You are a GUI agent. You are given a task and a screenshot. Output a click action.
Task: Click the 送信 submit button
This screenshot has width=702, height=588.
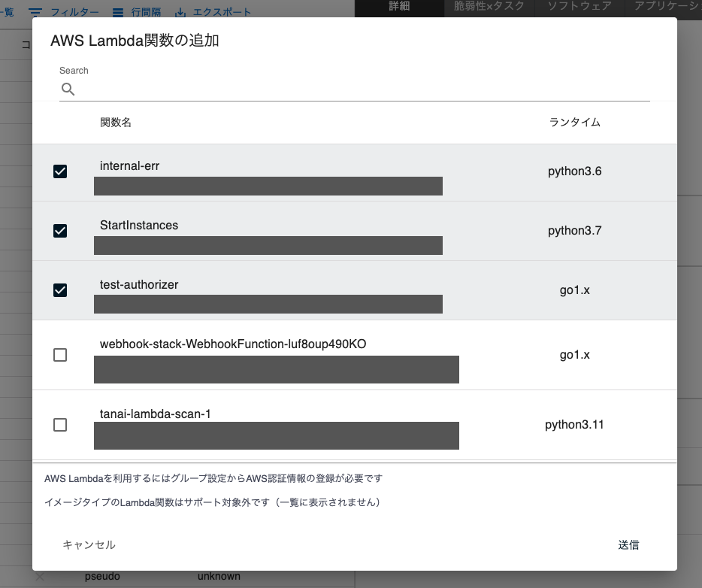pyautogui.click(x=628, y=544)
